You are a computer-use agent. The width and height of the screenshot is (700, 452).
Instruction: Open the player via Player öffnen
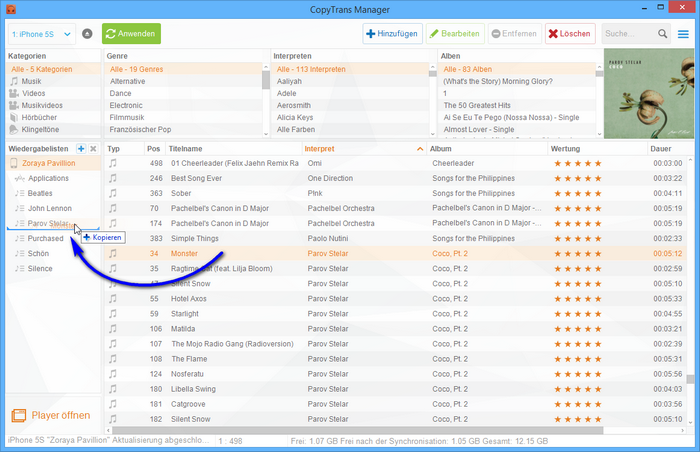(x=51, y=415)
